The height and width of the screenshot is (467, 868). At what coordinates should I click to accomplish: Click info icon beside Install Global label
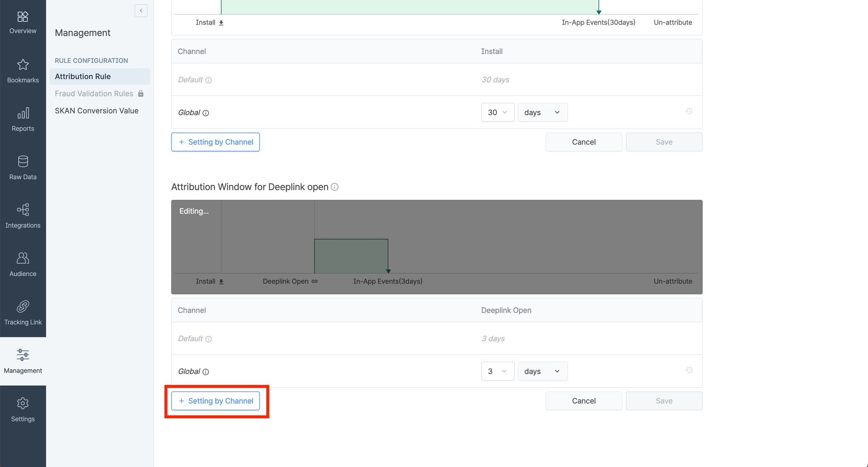coord(206,113)
